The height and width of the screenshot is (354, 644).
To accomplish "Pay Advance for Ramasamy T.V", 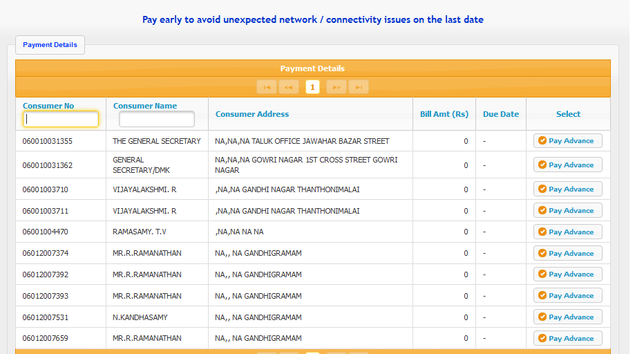I will coord(567,232).
